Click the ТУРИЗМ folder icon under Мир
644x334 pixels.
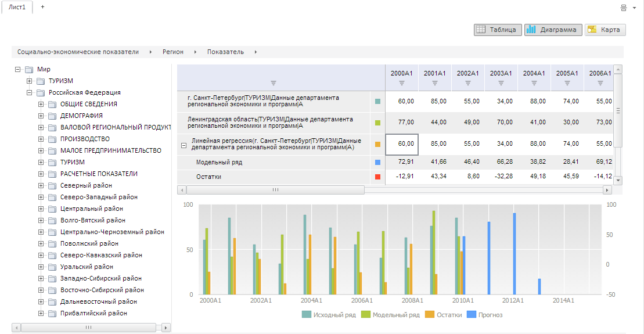(41, 81)
